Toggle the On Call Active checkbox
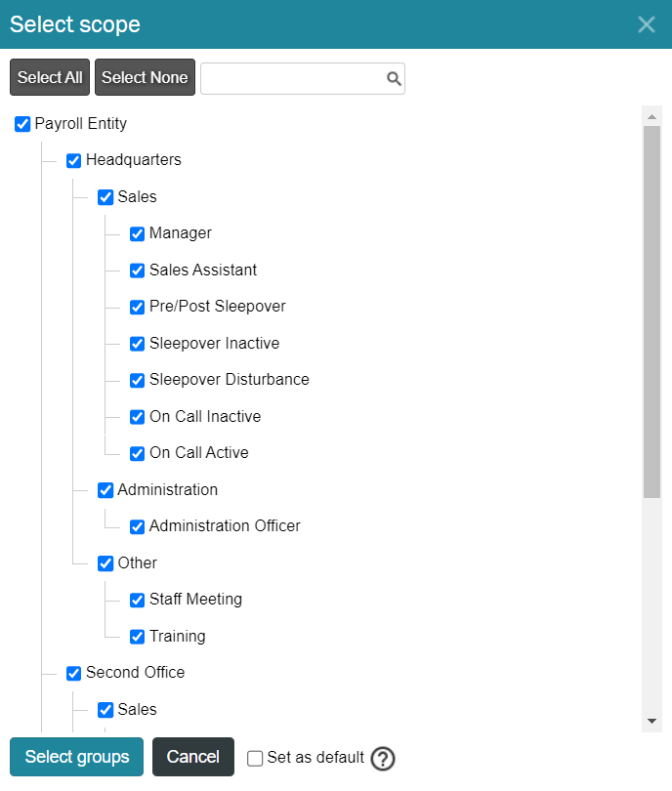Screen dimensions: 672x791 [x=137, y=453]
